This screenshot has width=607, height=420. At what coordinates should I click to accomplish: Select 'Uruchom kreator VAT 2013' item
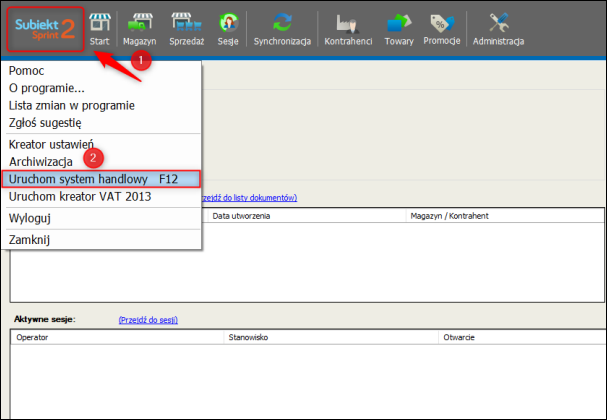pyautogui.click(x=101, y=197)
